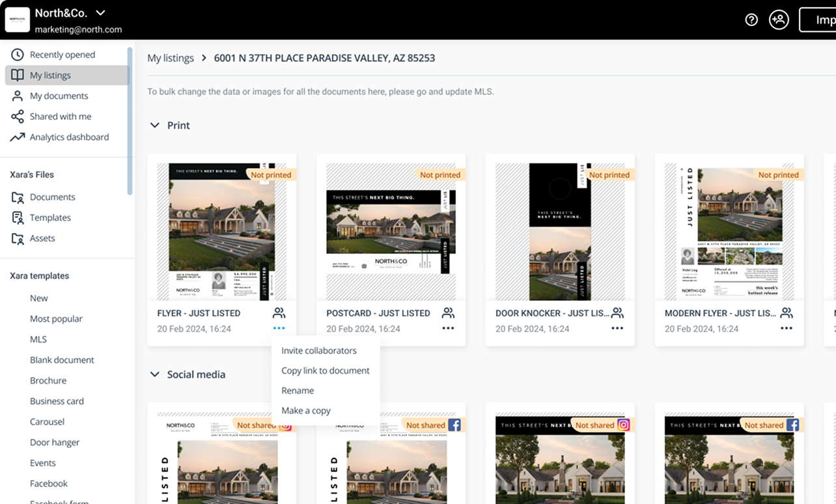
Task: Open the North&Co. account dropdown chevron
Action: (x=100, y=12)
